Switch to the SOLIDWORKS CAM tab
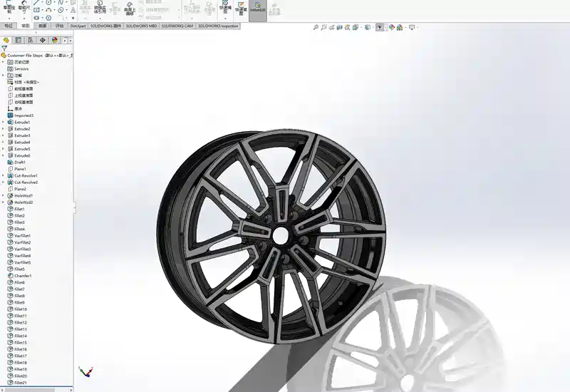The width and height of the screenshot is (570, 392). [x=177, y=26]
